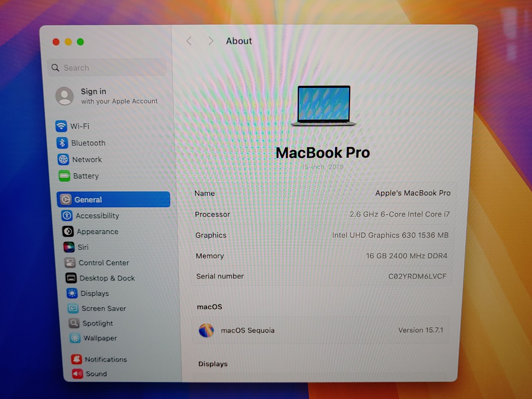Open the Wallpaper settings pane

tap(100, 338)
